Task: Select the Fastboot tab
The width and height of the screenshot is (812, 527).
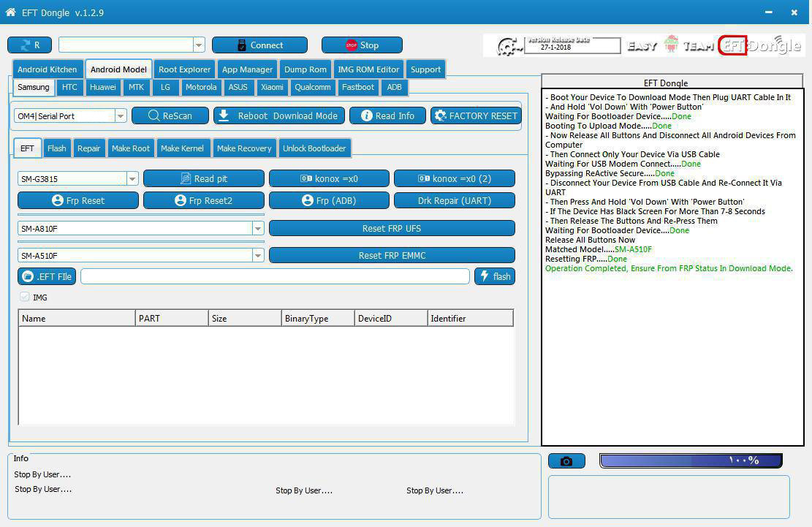Action: [x=358, y=87]
